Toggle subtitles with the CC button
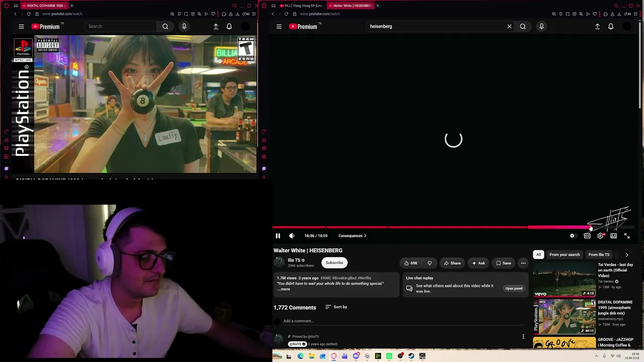This screenshot has width=644, height=362. tap(587, 236)
